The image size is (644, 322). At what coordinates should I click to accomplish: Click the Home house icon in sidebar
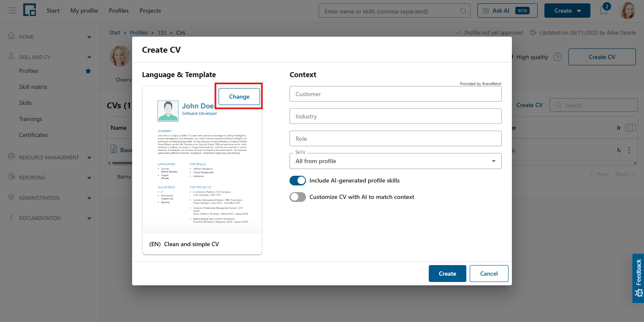[x=11, y=36]
